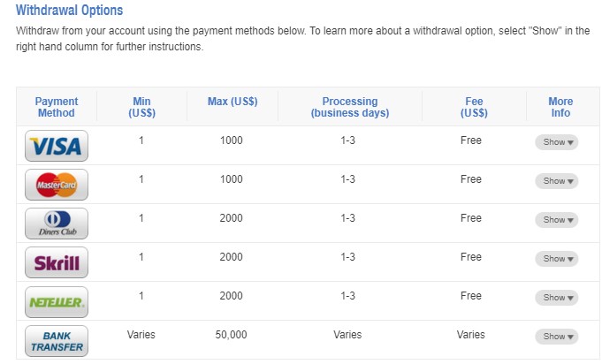
Task: Click the More Info column header
Action: pyautogui.click(x=560, y=107)
